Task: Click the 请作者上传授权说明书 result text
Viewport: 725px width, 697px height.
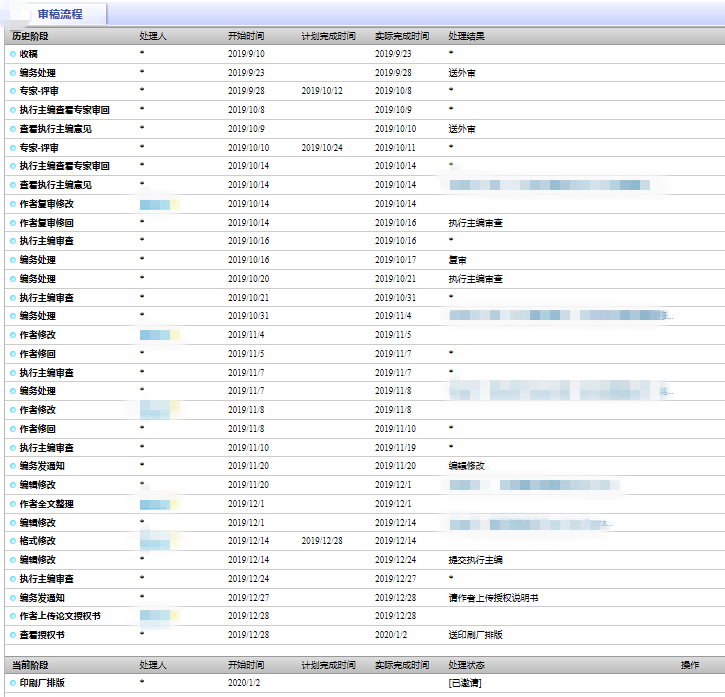Action: (493, 598)
